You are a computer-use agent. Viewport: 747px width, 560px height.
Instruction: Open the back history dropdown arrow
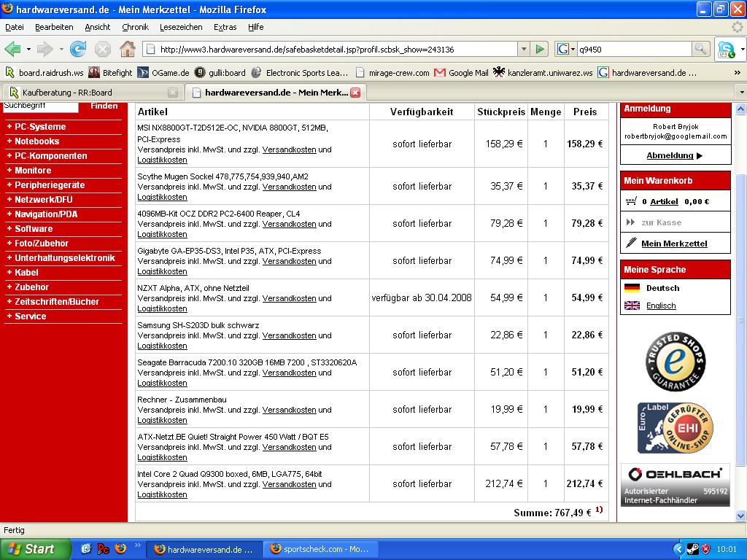coord(28,49)
